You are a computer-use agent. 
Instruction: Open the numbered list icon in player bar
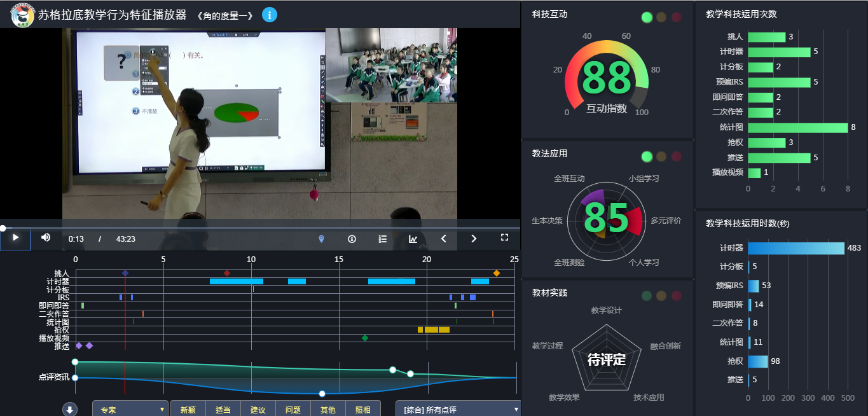point(382,239)
